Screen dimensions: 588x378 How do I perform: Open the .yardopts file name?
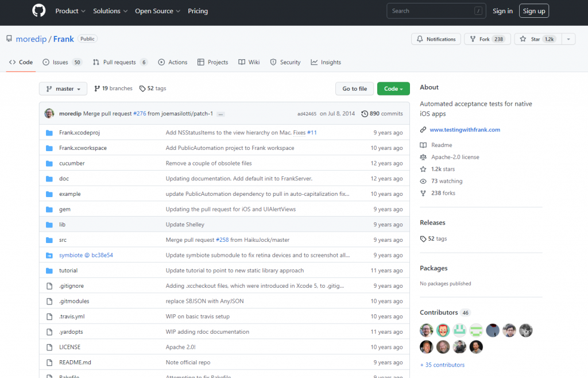(x=71, y=332)
